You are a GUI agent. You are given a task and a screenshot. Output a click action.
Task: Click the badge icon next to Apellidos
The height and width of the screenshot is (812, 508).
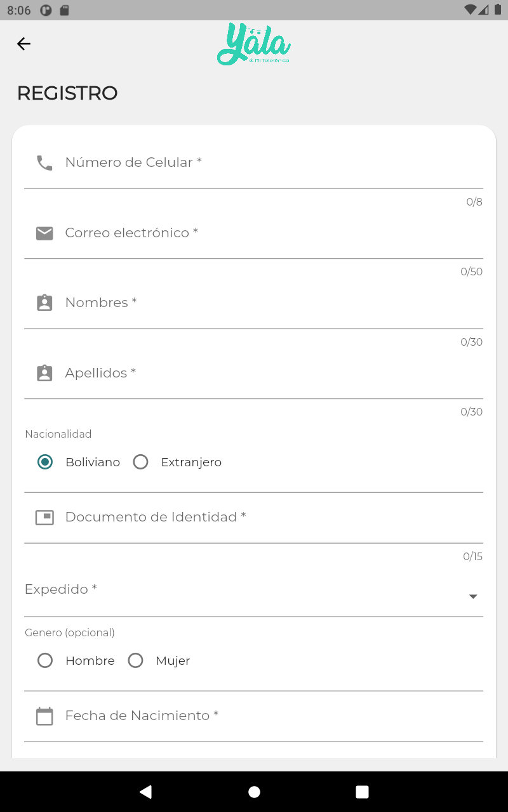44,373
